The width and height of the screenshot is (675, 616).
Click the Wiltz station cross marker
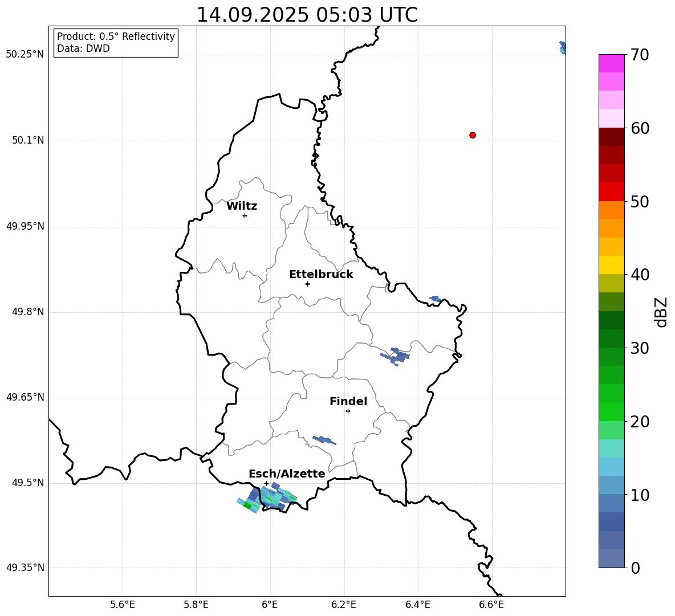pyautogui.click(x=245, y=215)
